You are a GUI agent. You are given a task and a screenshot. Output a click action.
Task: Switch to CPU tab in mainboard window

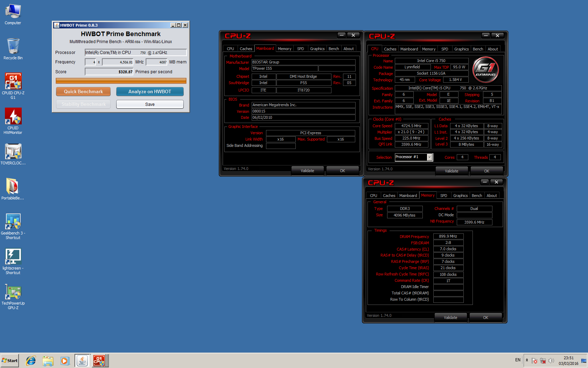click(230, 49)
